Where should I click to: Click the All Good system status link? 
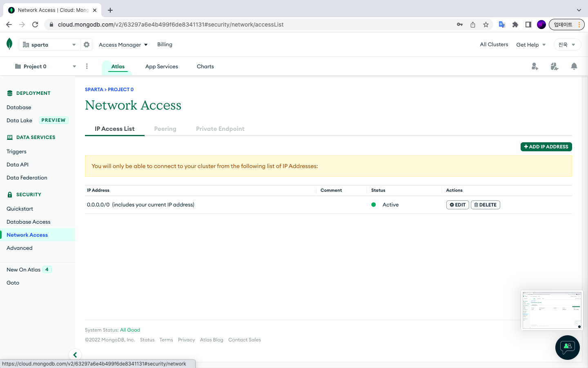point(130,330)
